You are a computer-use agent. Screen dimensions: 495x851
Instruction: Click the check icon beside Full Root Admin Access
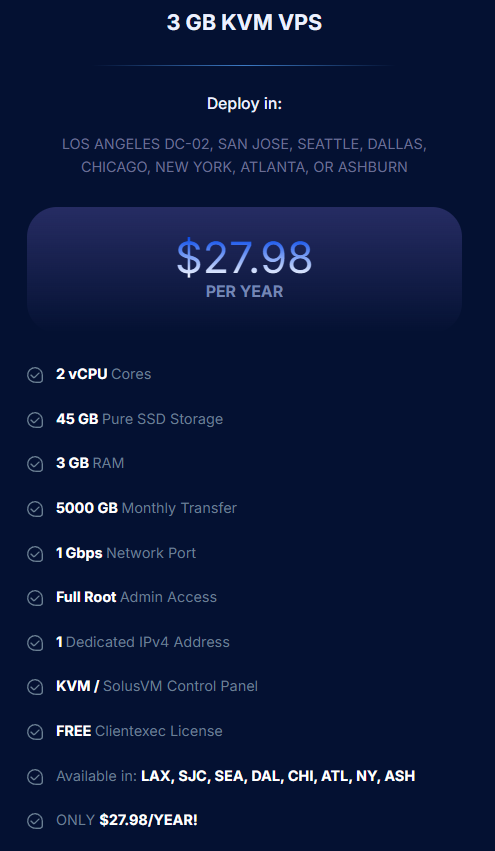pos(35,598)
